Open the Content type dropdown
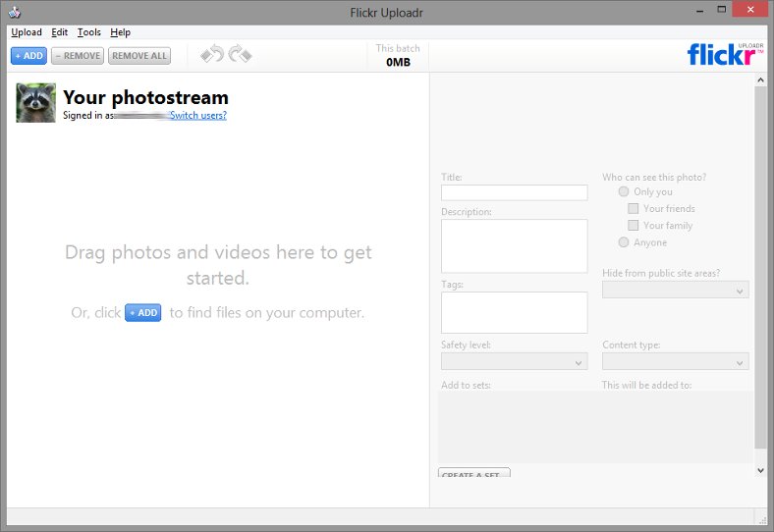 click(675, 362)
